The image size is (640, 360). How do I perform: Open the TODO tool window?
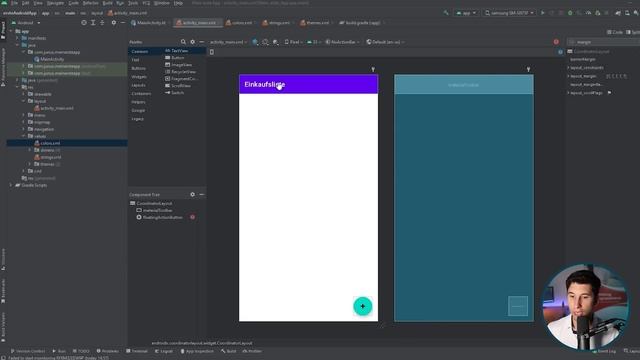pyautogui.click(x=81, y=351)
